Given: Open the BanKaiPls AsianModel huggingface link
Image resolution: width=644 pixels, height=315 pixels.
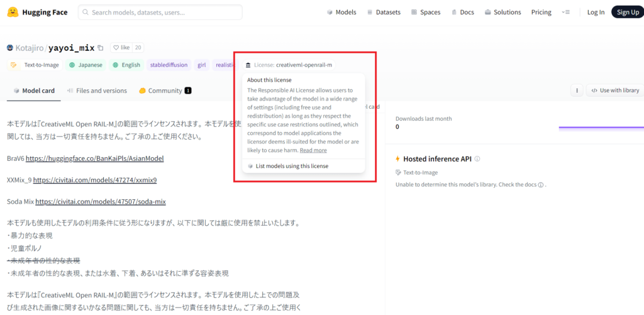Looking at the screenshot, I should click(x=95, y=158).
